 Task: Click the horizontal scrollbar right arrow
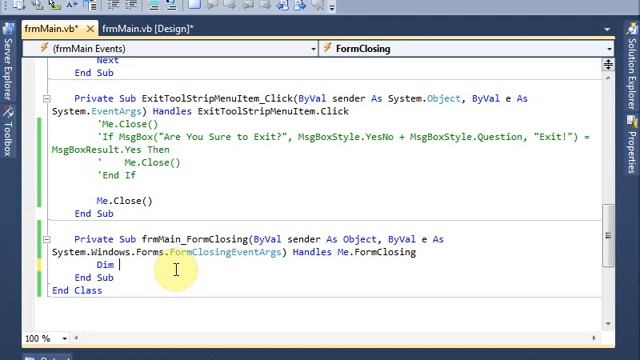coord(594,338)
